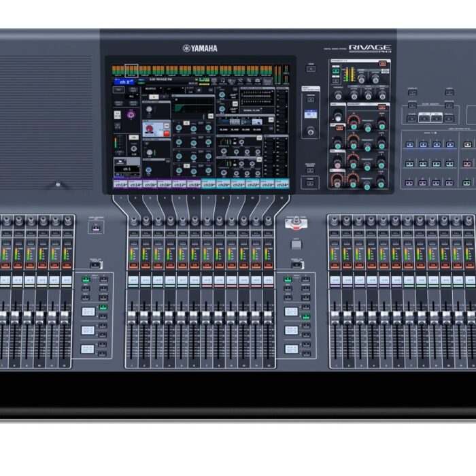Push the SHIFT key below Touch and Turn knob
The width and height of the screenshot is (476, 476).
tap(296, 245)
